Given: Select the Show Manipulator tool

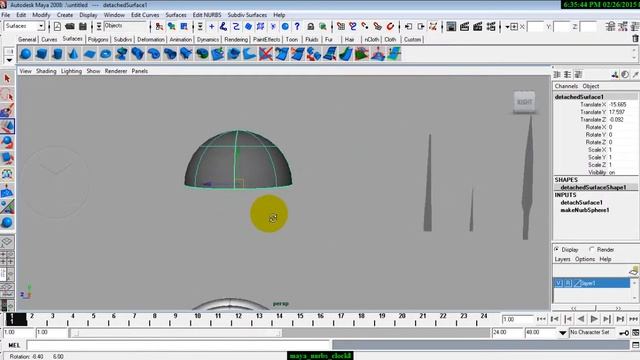Looking at the screenshot, I should tap(7, 207).
